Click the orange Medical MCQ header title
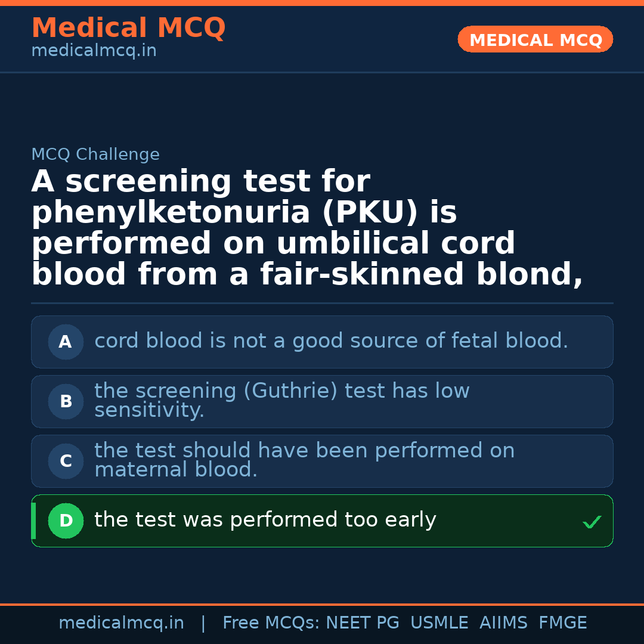 coord(128,28)
